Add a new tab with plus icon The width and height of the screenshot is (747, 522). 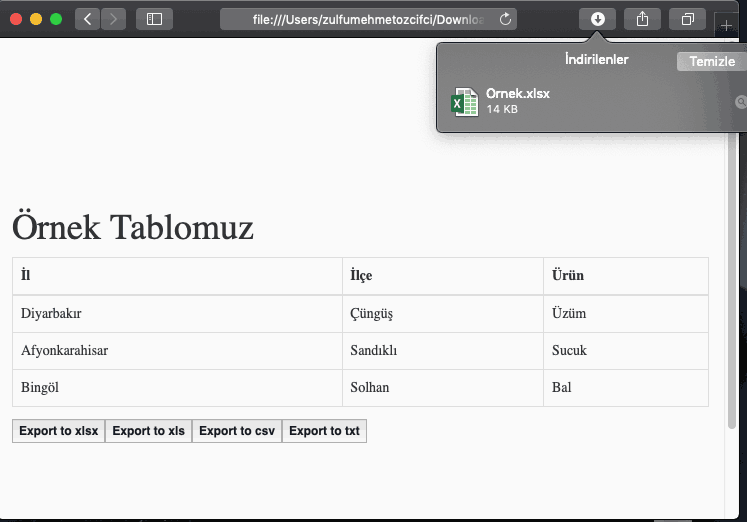click(726, 25)
